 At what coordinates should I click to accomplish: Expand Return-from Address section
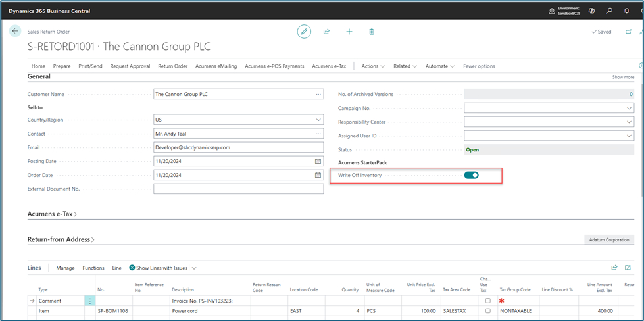pos(61,239)
